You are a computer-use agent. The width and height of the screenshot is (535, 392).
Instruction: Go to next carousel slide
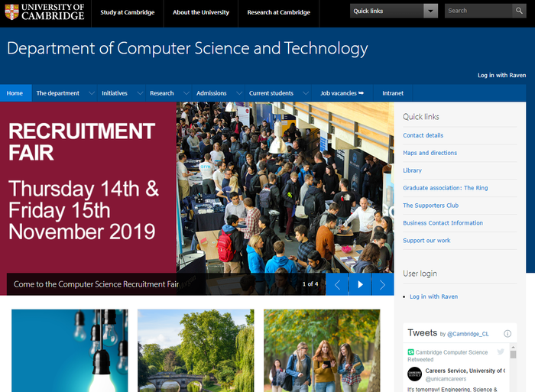tap(382, 284)
